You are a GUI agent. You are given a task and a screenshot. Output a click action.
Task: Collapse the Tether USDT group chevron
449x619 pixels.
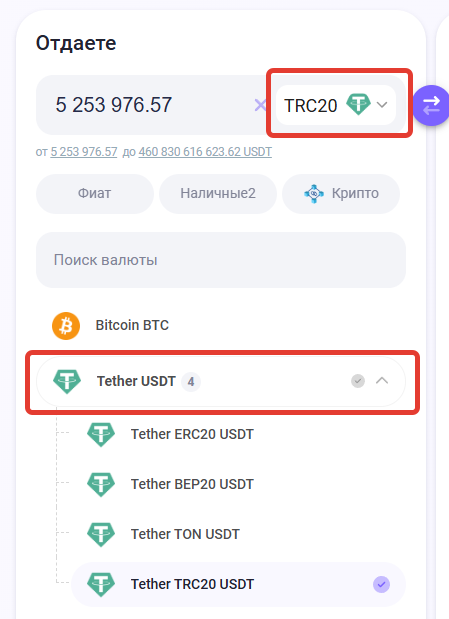pyautogui.click(x=382, y=381)
